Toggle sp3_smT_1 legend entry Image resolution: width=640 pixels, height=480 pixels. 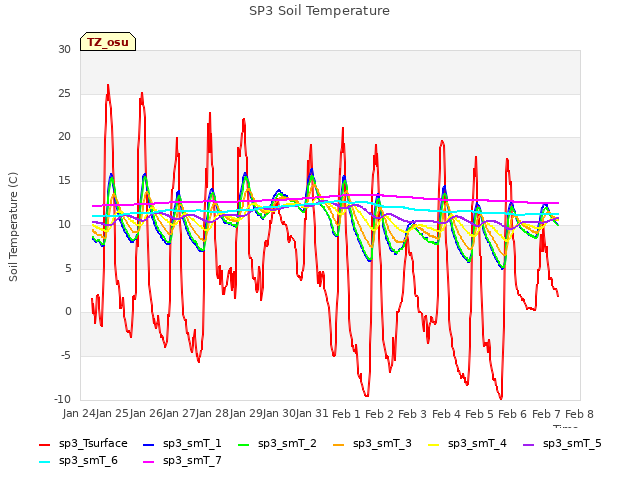coord(182,444)
